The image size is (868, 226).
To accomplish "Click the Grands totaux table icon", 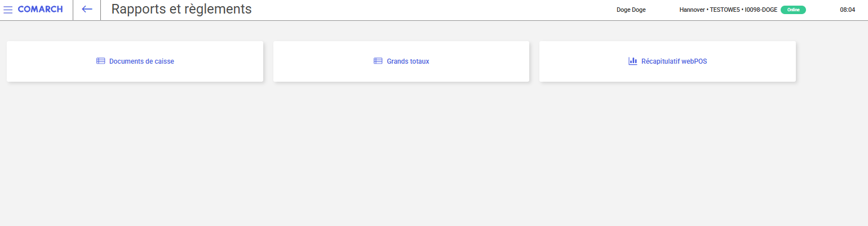I will point(378,61).
